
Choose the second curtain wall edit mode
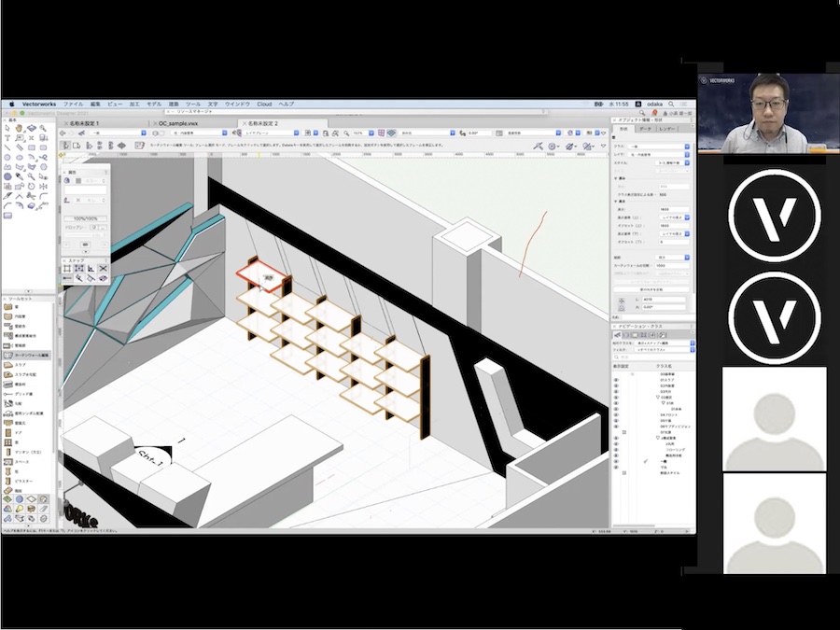point(77,146)
